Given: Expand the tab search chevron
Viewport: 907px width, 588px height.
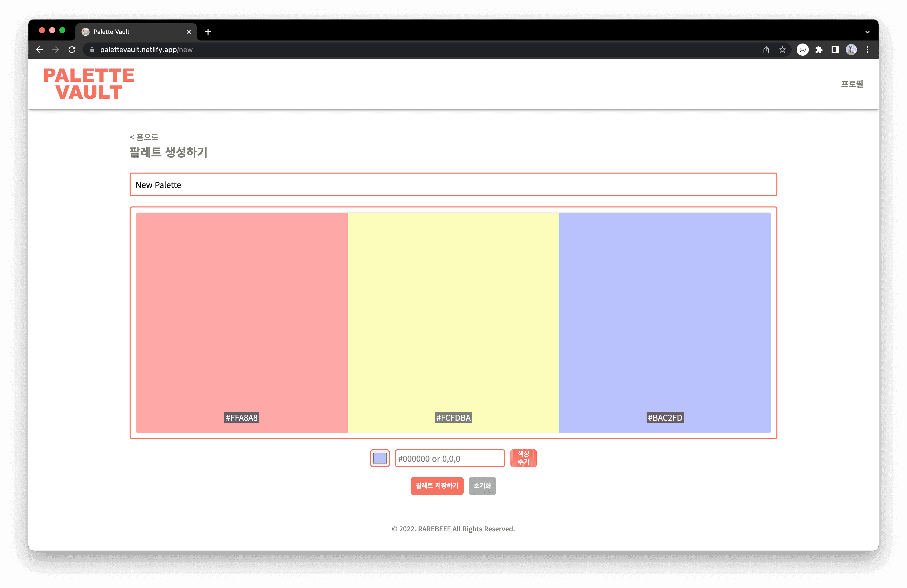Looking at the screenshot, I should pyautogui.click(x=867, y=32).
